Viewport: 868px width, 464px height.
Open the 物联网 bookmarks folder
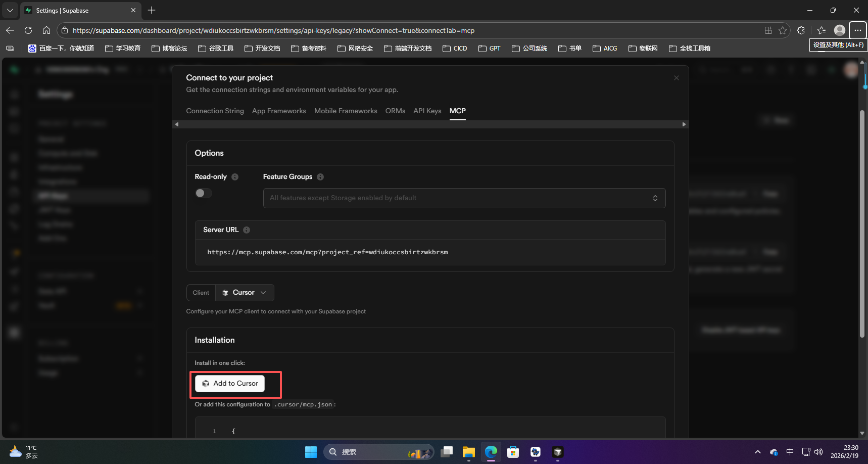[x=643, y=49]
